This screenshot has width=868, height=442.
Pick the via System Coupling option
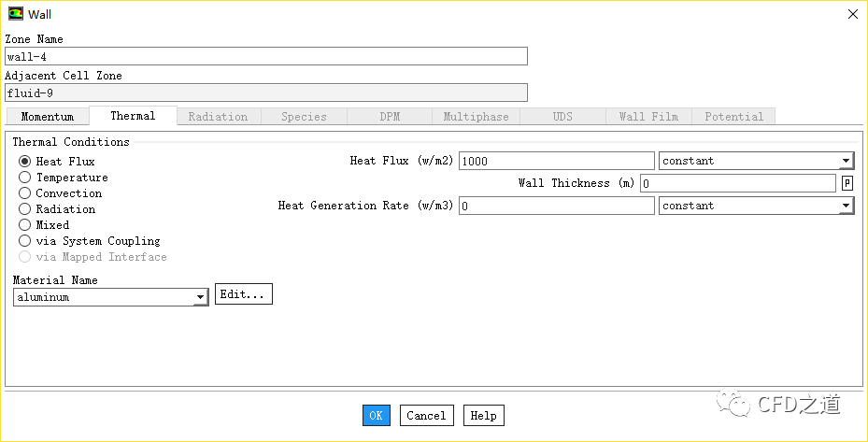[25, 241]
